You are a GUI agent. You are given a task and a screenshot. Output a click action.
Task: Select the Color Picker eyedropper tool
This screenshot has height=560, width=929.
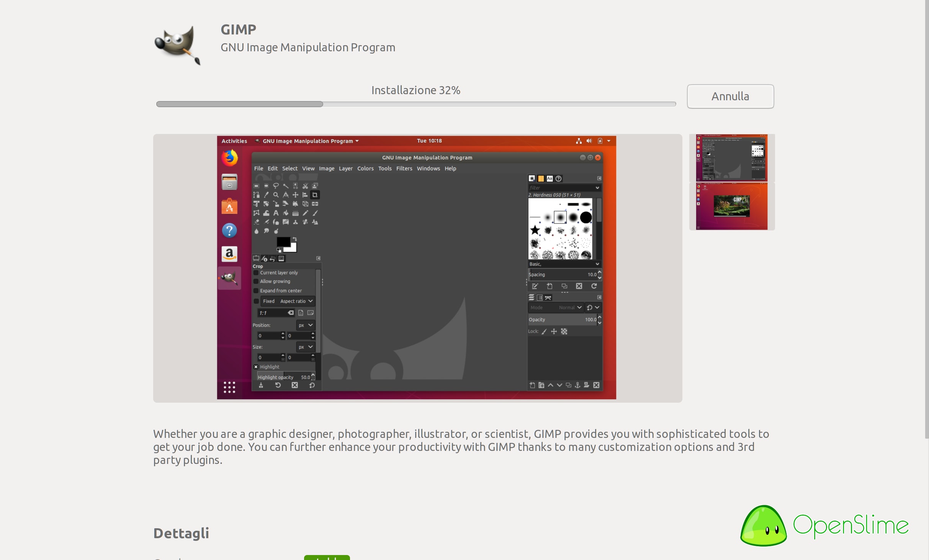click(266, 195)
